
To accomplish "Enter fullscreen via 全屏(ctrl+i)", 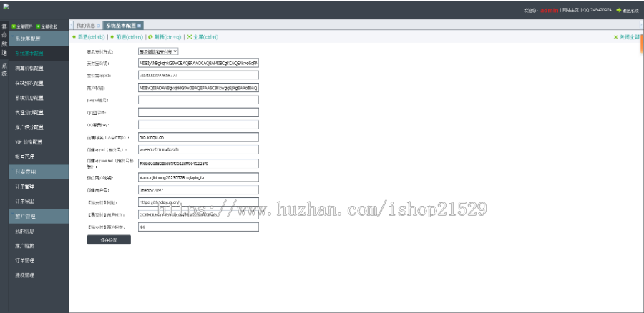I will pos(203,37).
